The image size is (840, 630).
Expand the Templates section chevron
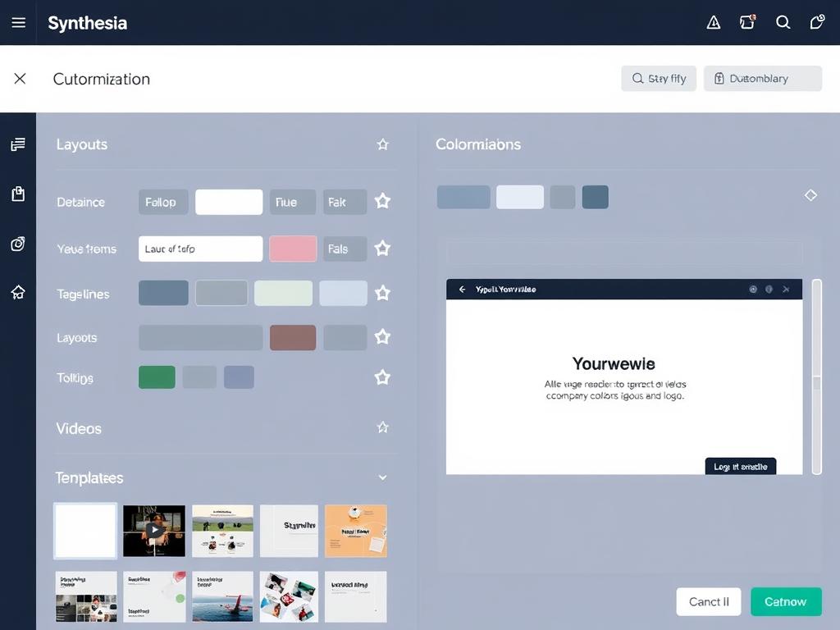coord(381,477)
